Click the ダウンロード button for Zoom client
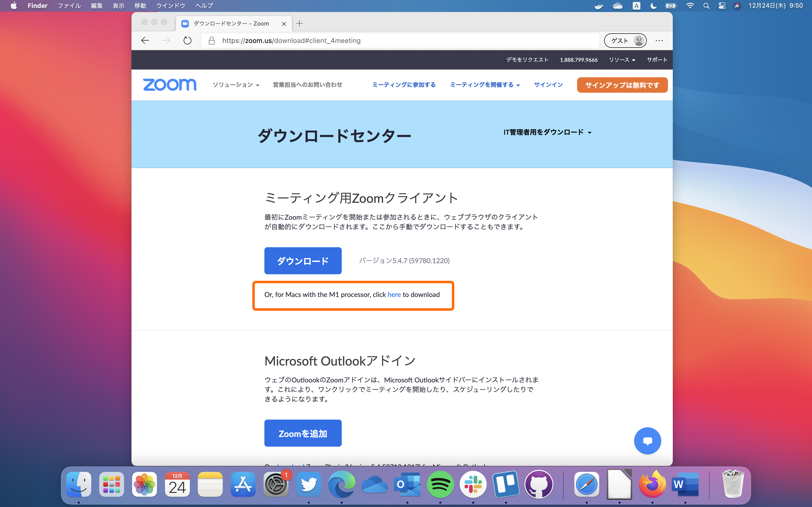This screenshot has height=507, width=812. coord(303,261)
